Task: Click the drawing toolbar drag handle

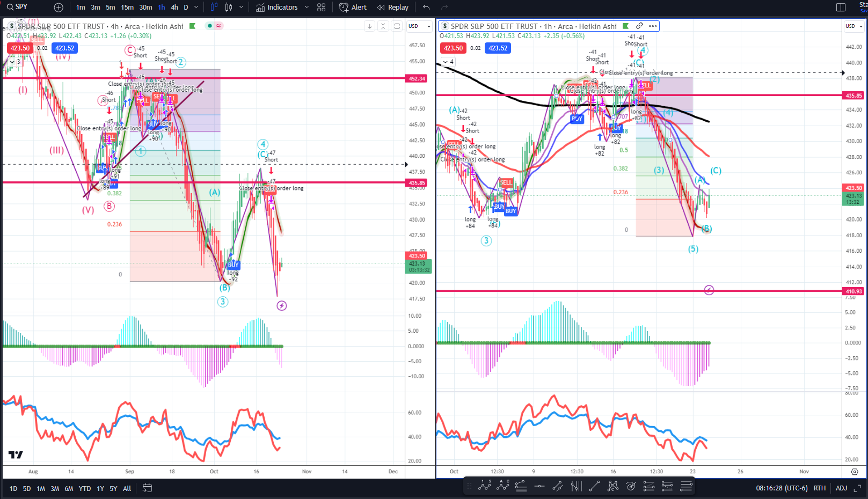Action: pyautogui.click(x=469, y=486)
